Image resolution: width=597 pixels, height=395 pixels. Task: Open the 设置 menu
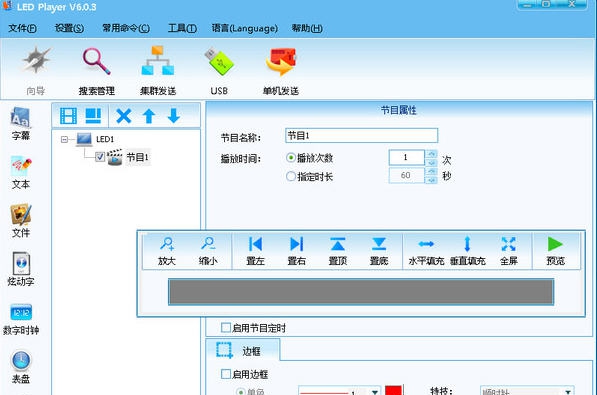pos(69,28)
